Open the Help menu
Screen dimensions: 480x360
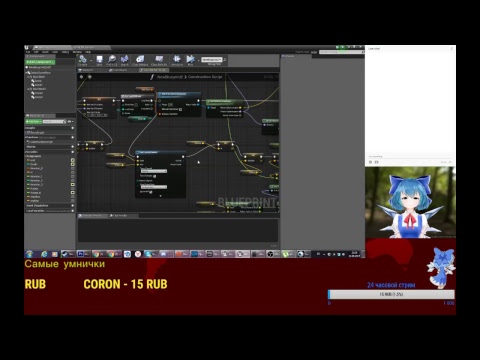coord(88,52)
